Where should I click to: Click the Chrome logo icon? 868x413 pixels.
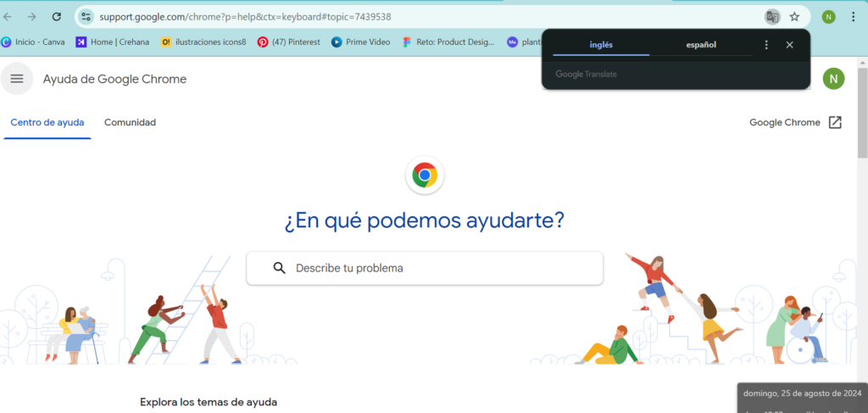(425, 175)
